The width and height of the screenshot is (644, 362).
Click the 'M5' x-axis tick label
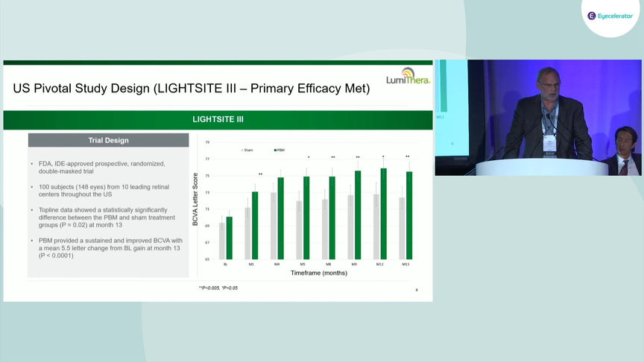[303, 264]
